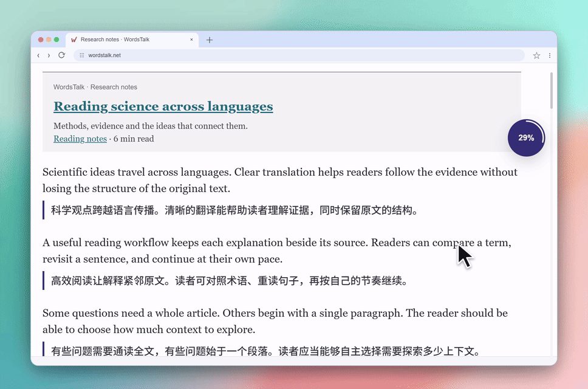
Task: Click the green maximize window button
Action: coord(56,40)
